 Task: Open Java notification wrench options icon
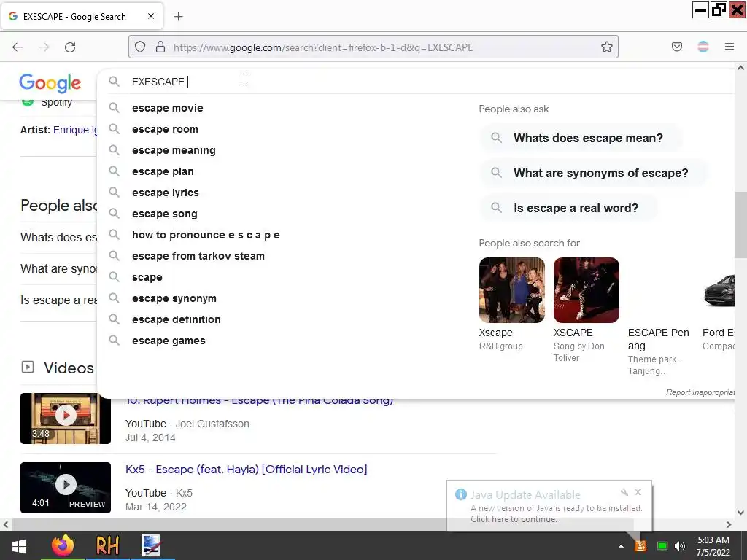coord(624,492)
